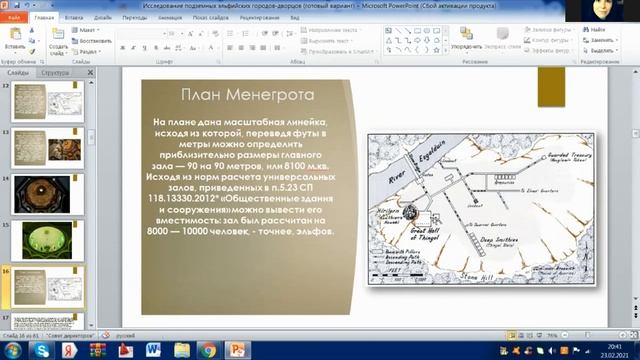
Task: Open the Направление текста dropdown
Action: (x=331, y=30)
